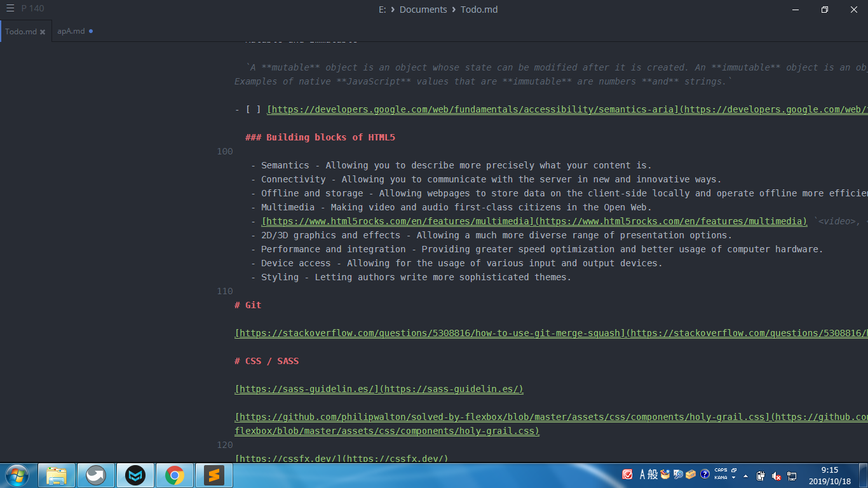Toggle the empty checkbox before semantics-aria link

pos(254,109)
